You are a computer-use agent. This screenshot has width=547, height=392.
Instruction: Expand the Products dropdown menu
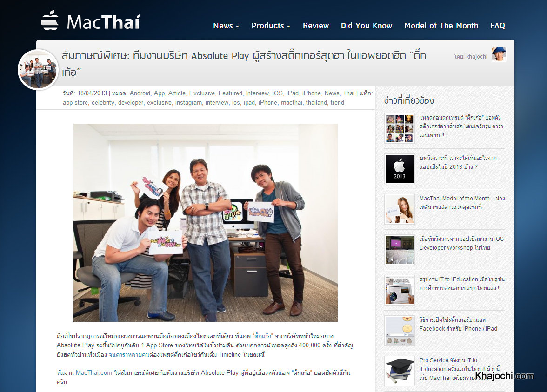point(271,26)
